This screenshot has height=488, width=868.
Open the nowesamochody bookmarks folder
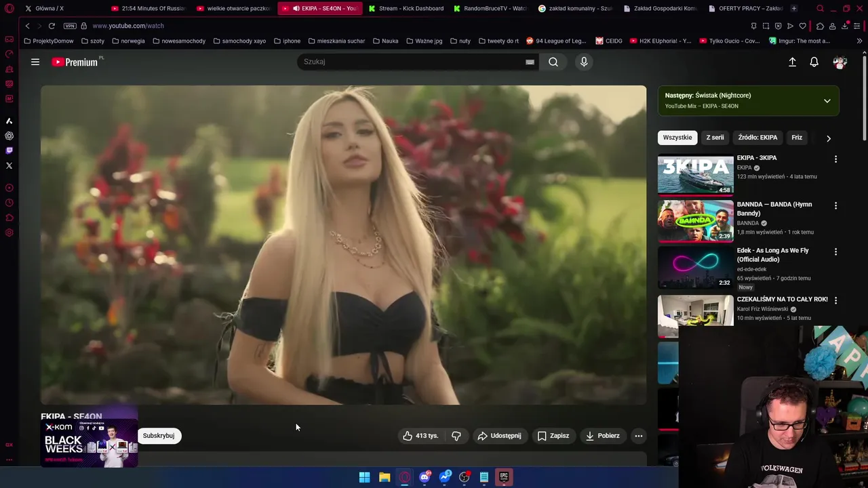click(x=179, y=41)
